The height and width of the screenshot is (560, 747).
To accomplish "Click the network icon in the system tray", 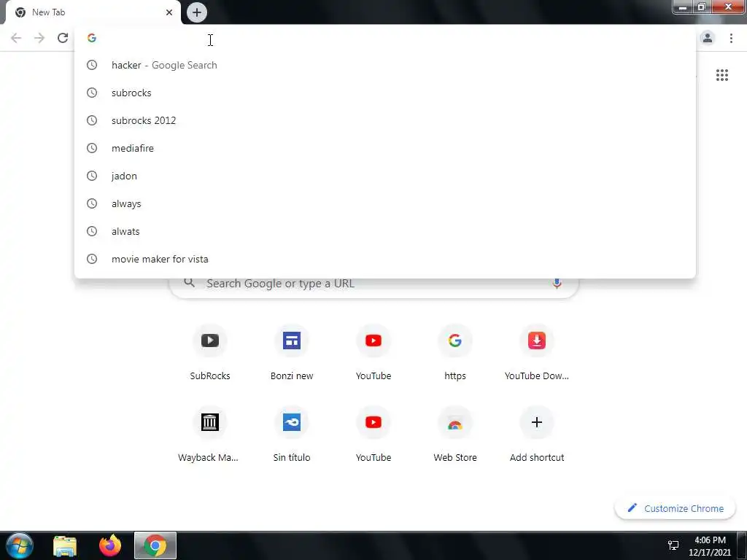I will (x=673, y=545).
